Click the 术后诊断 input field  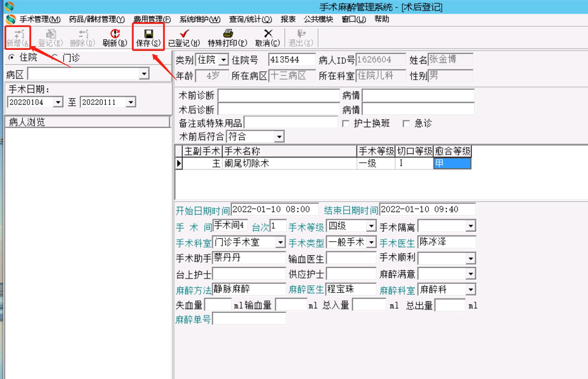click(x=279, y=110)
